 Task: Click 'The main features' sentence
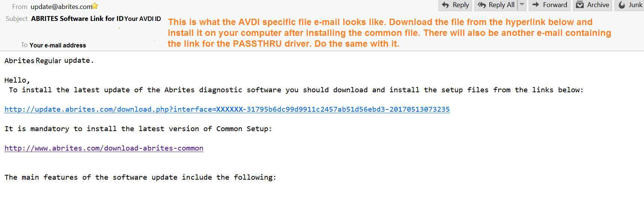tap(140, 177)
